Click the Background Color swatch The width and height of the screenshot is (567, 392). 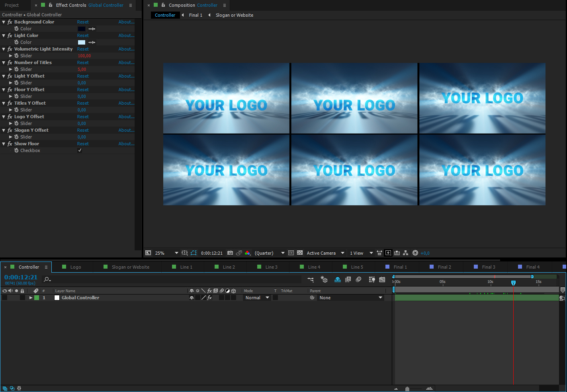point(82,29)
